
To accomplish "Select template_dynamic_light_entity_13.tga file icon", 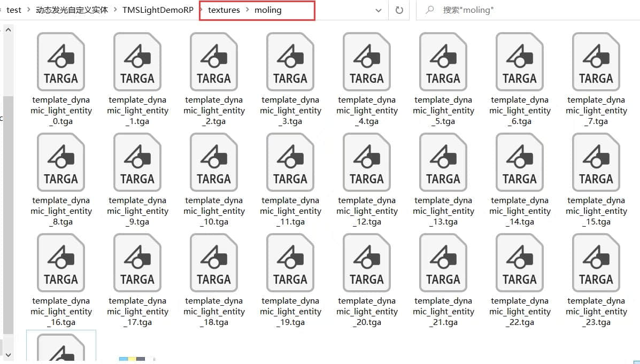I will click(443, 162).
